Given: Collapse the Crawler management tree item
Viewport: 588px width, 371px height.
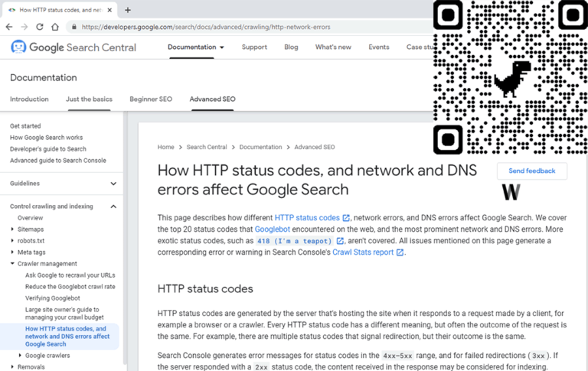Looking at the screenshot, I should [x=12, y=264].
